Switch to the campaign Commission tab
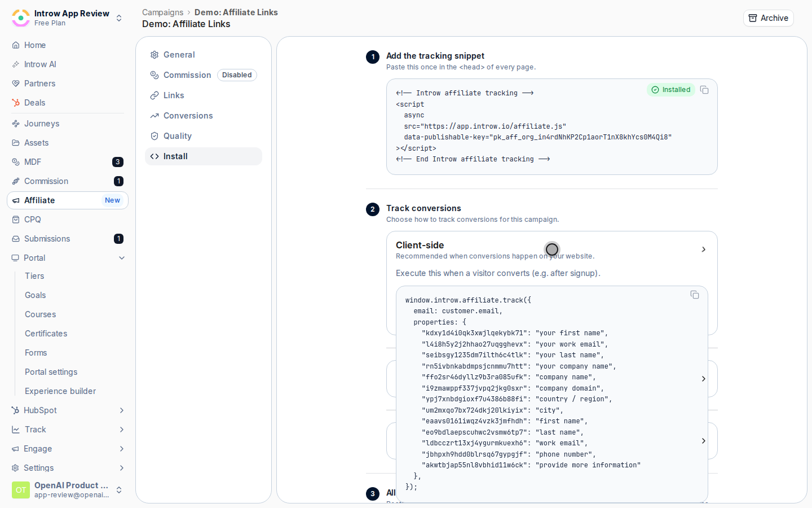This screenshot has height=508, width=812. (x=204, y=75)
